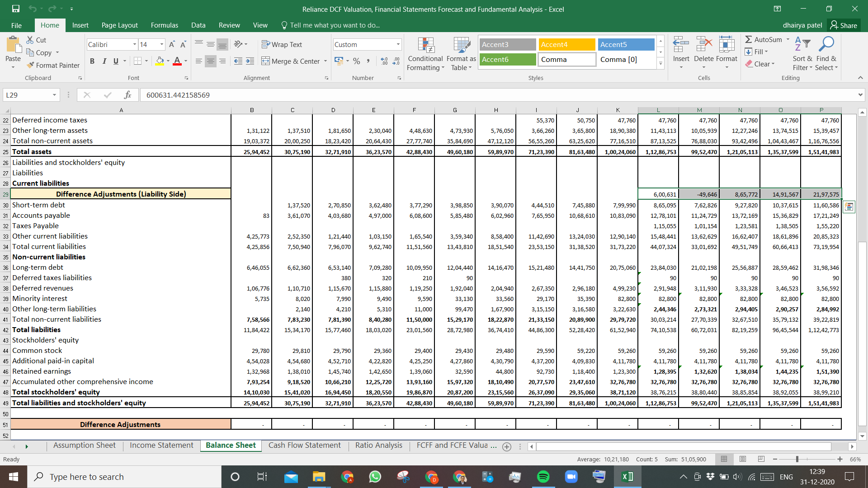Apply the Accent6 green cell style
The height and width of the screenshot is (488, 868).
[x=508, y=59]
